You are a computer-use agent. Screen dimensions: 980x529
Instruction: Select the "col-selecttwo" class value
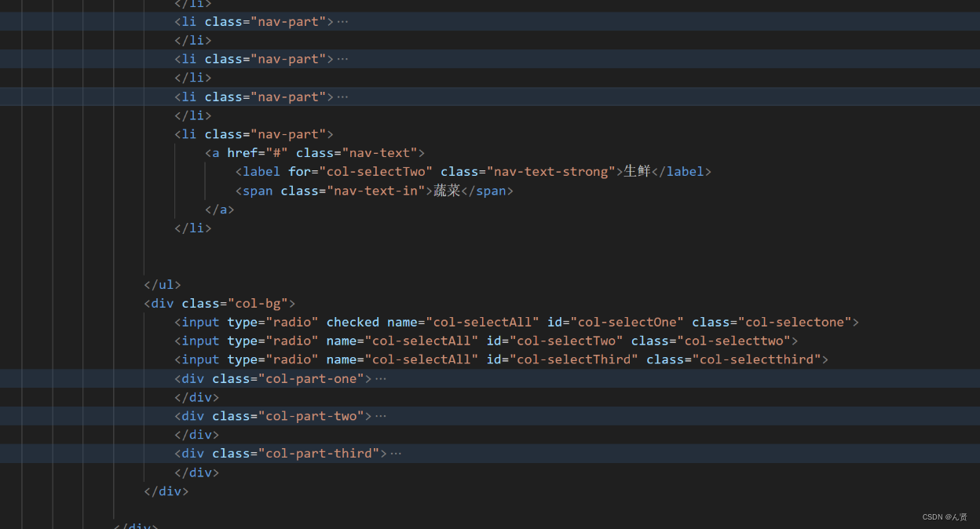pyautogui.click(x=733, y=341)
